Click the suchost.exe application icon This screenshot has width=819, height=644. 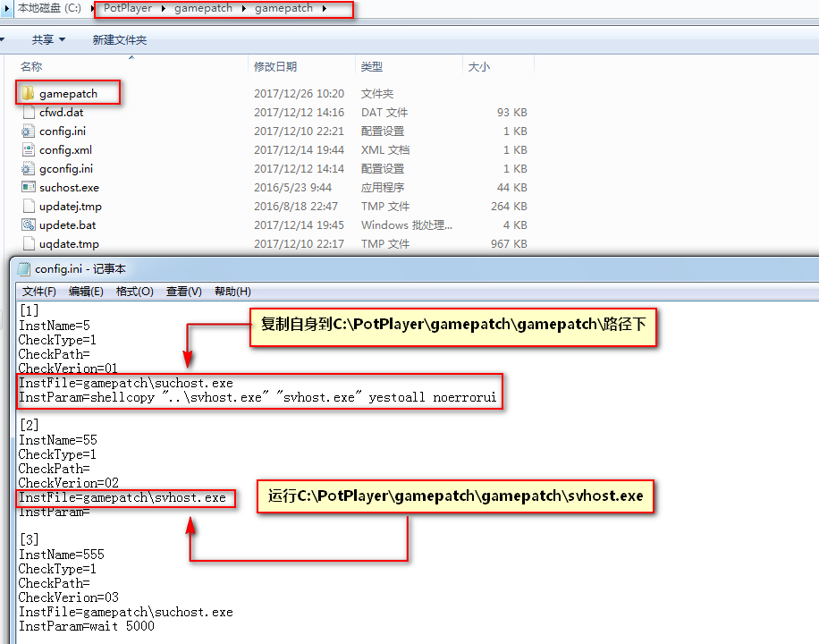tap(28, 188)
